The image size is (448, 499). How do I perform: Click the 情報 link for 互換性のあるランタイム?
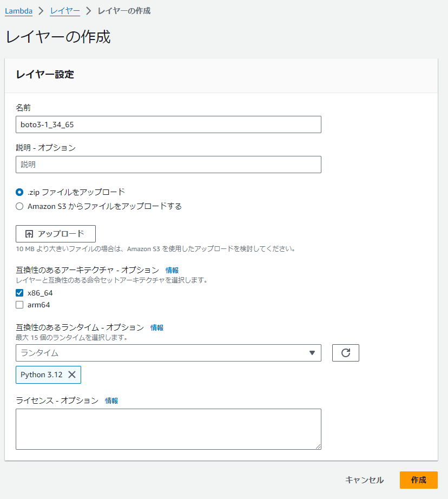click(157, 327)
